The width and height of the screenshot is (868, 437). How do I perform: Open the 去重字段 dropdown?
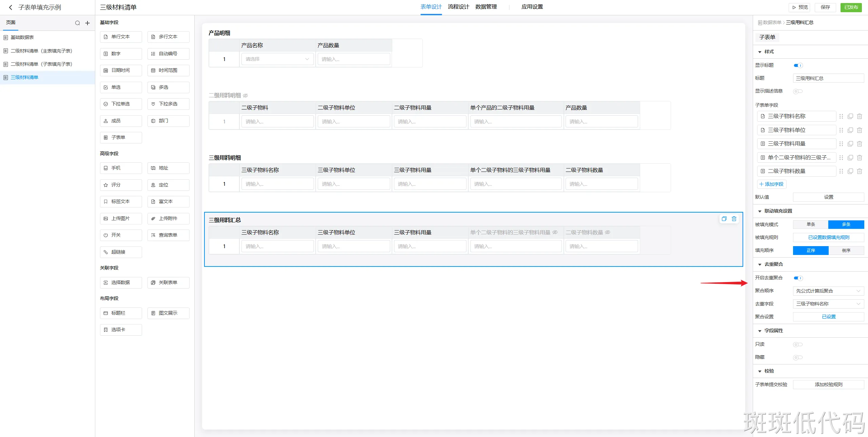828,304
